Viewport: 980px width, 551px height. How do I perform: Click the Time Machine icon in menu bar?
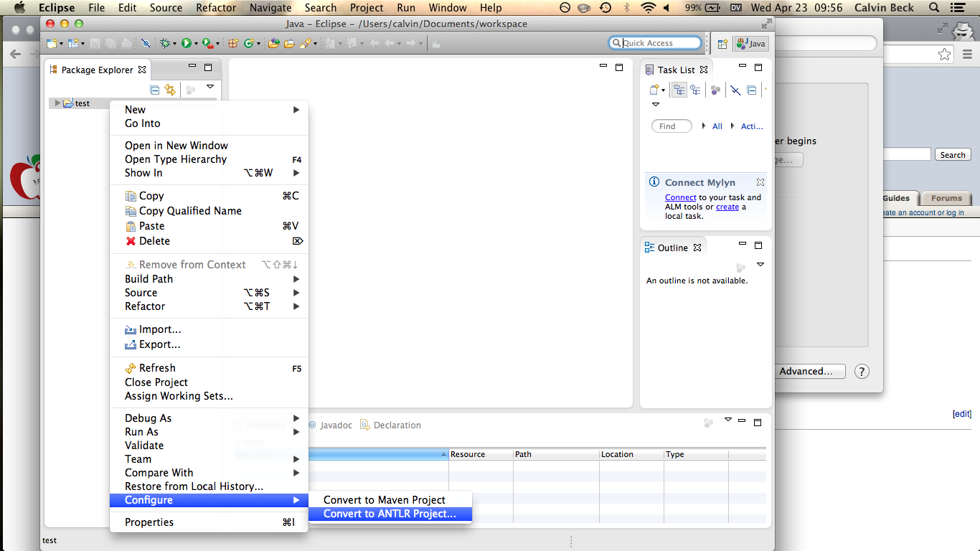(606, 8)
